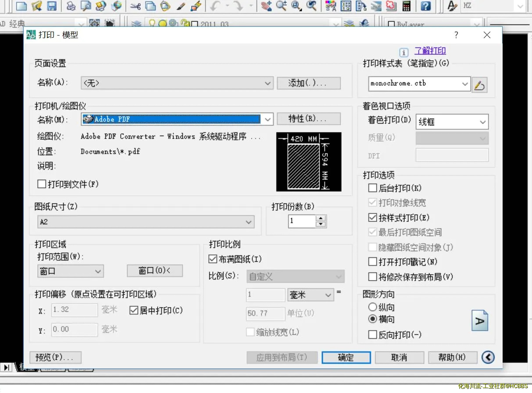Increase the 打印份数 copies spinner
Viewport: 532px width, 393px height.
(321, 218)
